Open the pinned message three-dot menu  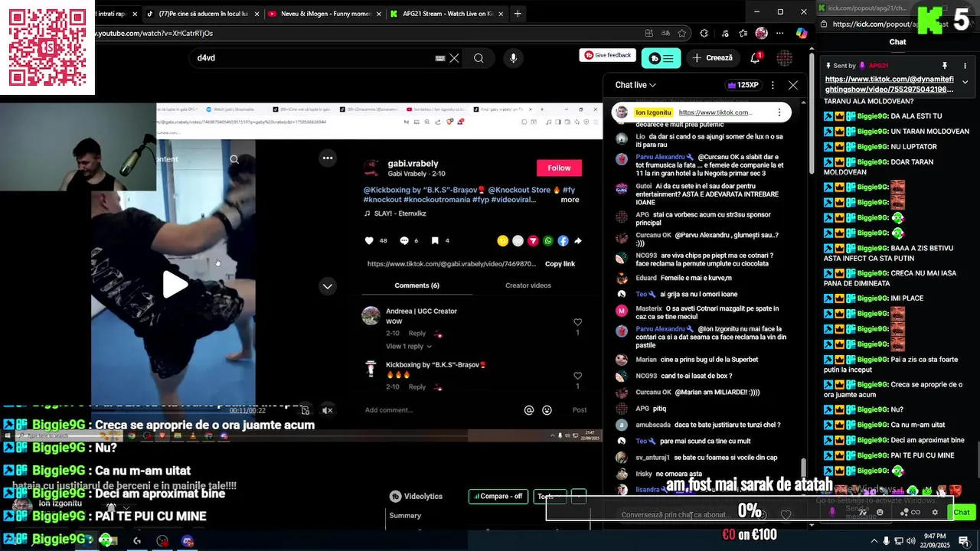779,112
